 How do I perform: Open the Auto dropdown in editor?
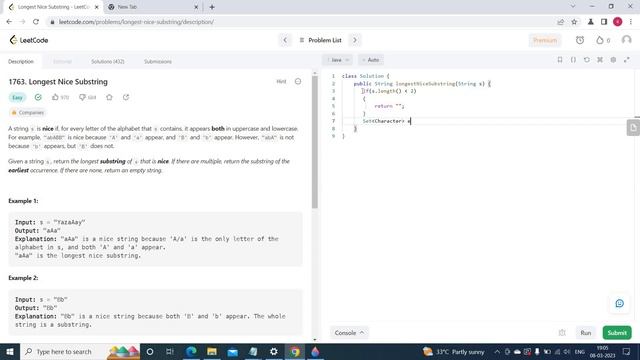[x=371, y=60]
